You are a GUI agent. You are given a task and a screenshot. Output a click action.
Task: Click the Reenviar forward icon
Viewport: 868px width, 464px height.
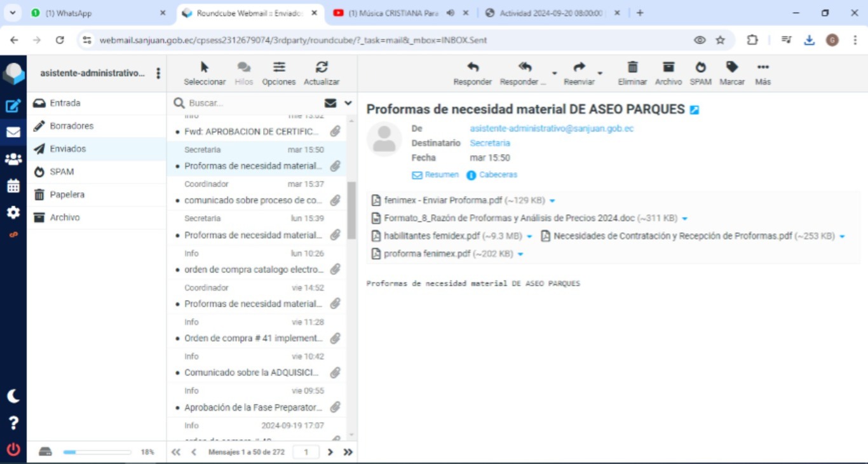tap(578, 67)
